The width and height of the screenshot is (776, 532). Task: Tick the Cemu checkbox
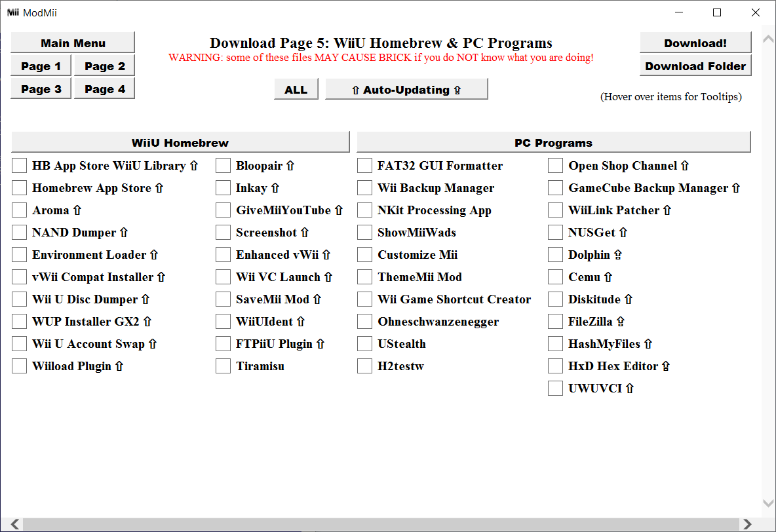[555, 277]
